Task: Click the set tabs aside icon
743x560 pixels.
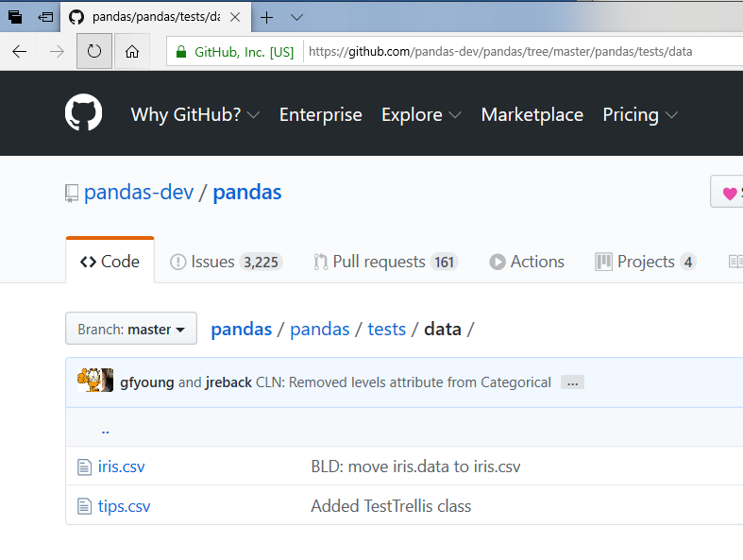Action: coord(44,17)
